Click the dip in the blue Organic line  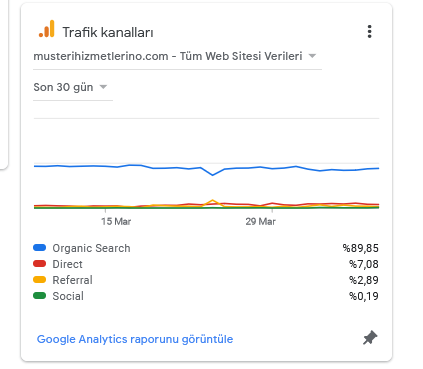tap(213, 175)
